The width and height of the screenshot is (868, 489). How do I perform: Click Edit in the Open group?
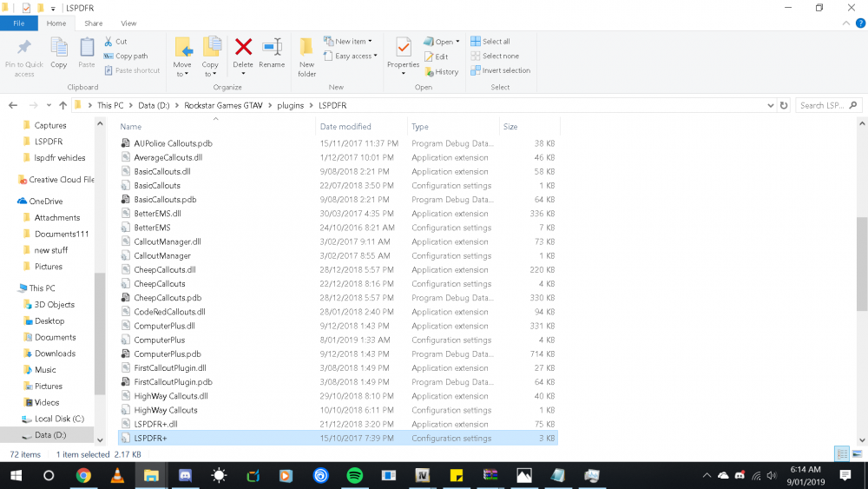coord(437,56)
